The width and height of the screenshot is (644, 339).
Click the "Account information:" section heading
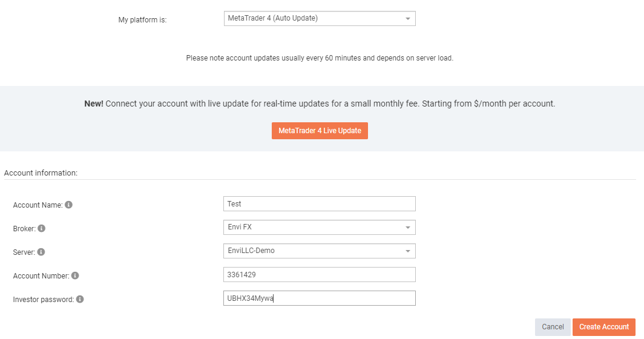point(41,173)
